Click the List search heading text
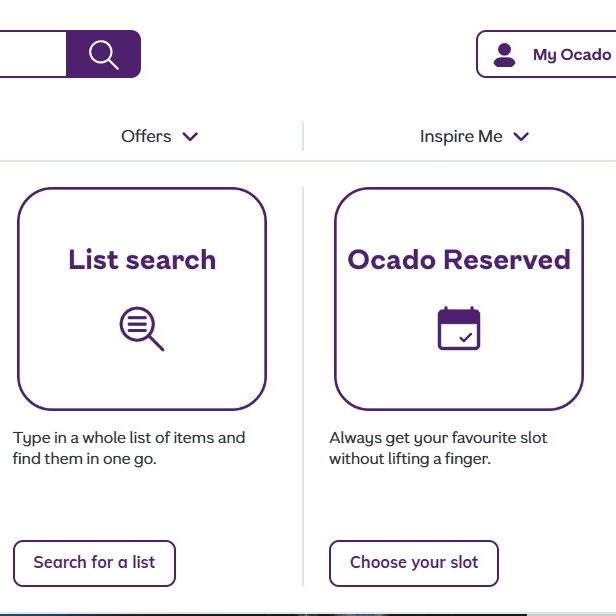Image resolution: width=616 pixels, height=616 pixels. coord(142,260)
